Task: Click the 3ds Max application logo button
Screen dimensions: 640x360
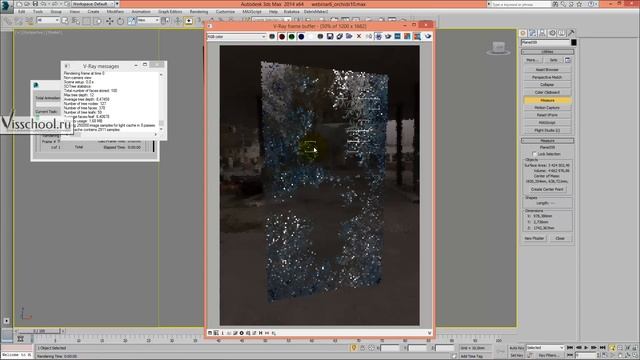Action: [x=6, y=6]
